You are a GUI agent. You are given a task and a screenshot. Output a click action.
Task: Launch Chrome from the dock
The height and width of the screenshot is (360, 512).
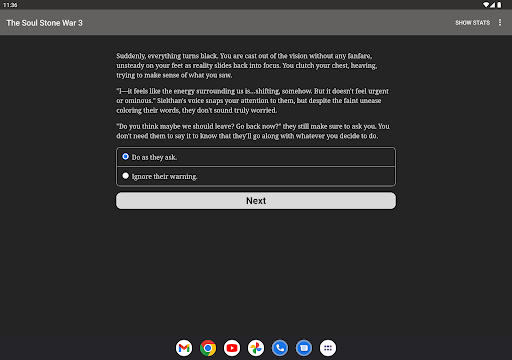click(x=208, y=348)
